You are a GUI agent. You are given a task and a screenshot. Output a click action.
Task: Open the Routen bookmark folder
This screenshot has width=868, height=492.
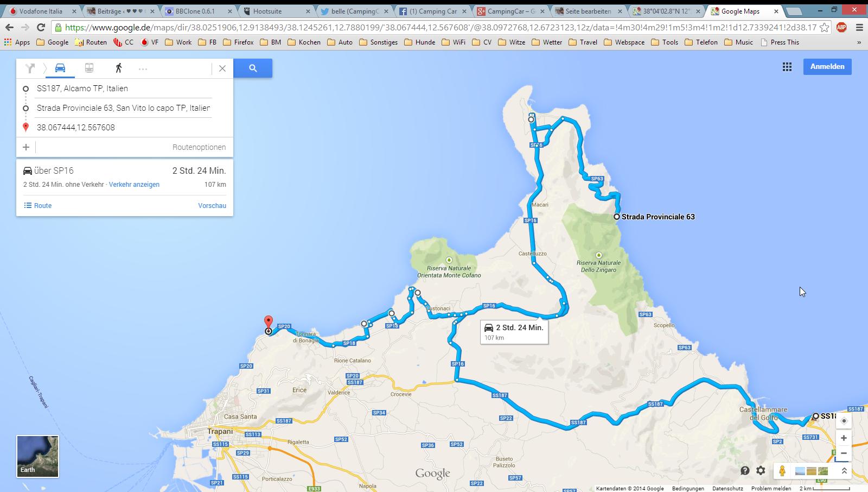(x=91, y=42)
